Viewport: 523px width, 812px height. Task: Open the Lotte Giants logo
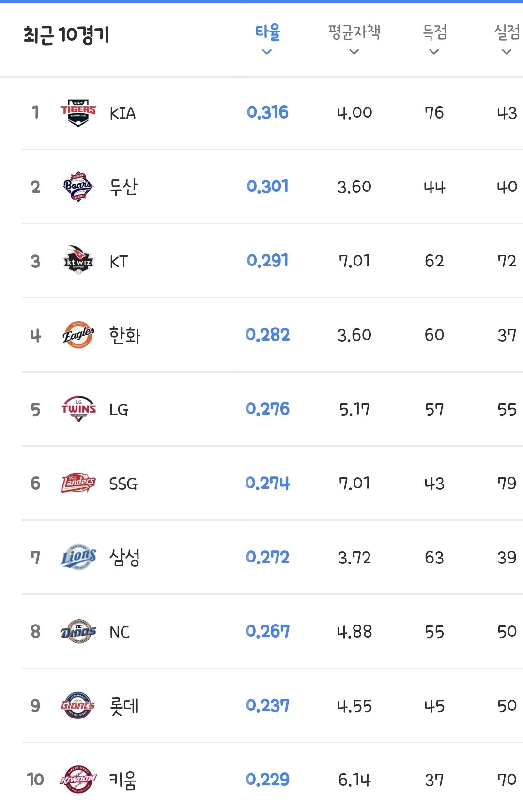(x=78, y=705)
